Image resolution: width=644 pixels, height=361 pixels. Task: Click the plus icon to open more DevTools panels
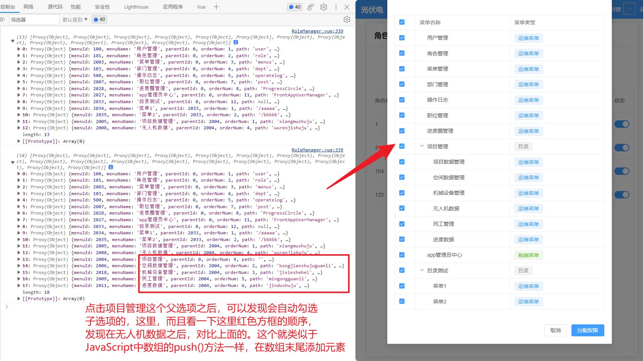point(216,7)
